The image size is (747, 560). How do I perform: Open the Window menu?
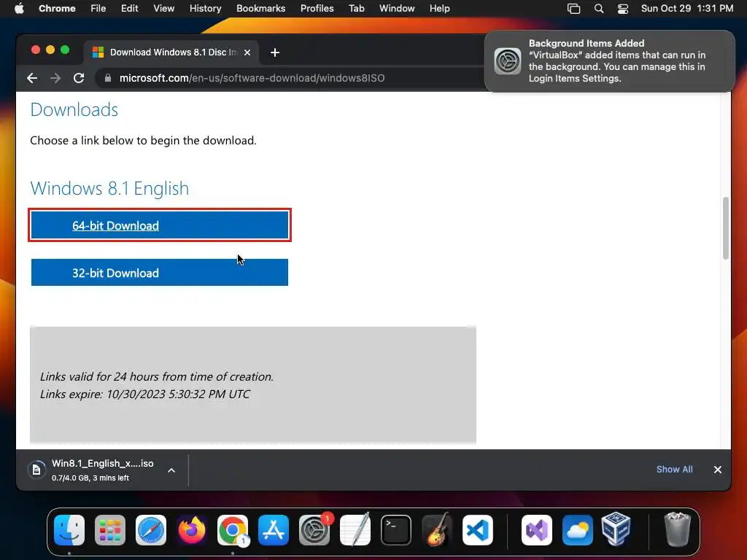point(397,9)
